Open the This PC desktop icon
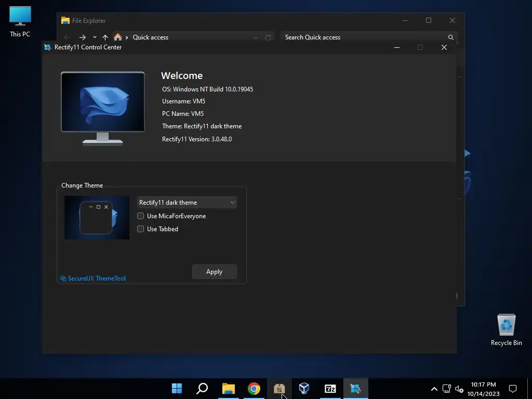 click(x=20, y=22)
